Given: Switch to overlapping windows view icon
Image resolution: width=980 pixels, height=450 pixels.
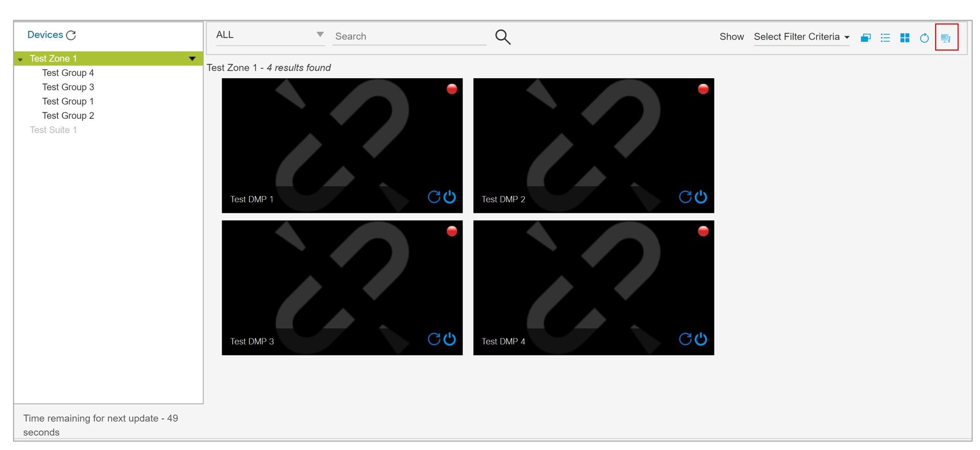Looking at the screenshot, I should [x=866, y=38].
